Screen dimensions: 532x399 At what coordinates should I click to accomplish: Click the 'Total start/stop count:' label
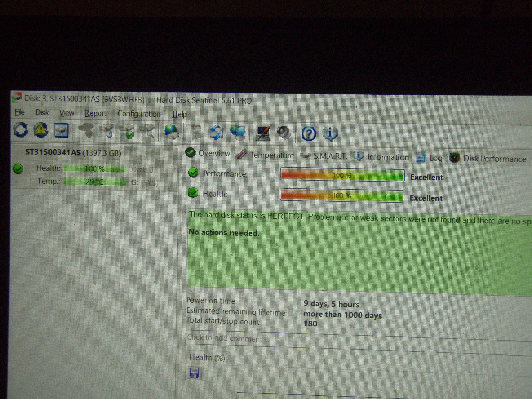(223, 321)
